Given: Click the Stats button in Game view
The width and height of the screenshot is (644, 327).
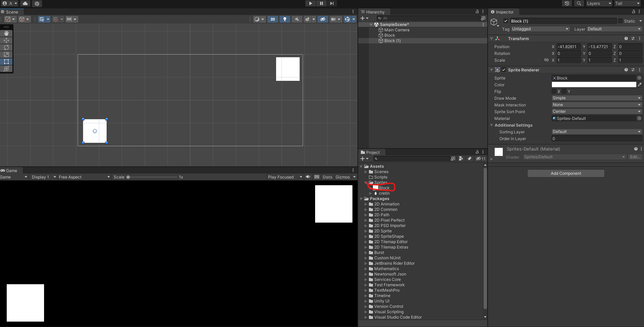Looking at the screenshot, I should [x=327, y=177].
